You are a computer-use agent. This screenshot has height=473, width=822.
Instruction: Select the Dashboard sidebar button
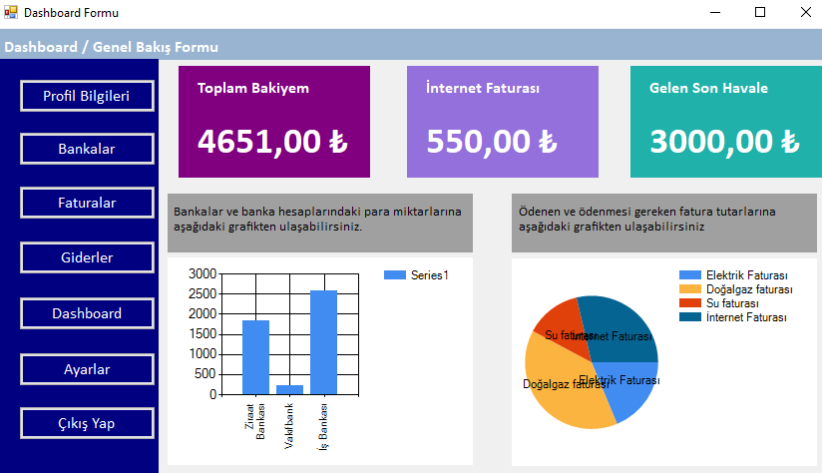87,314
